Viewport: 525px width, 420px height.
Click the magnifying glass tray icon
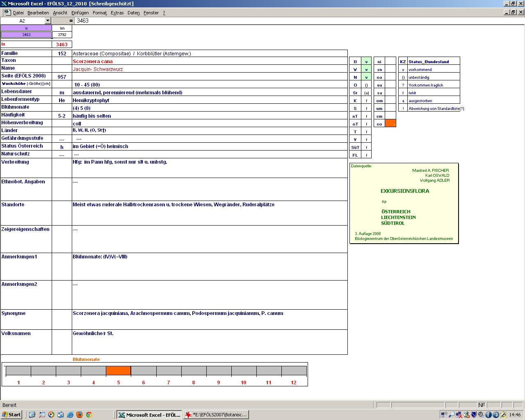pyautogui.click(x=452, y=415)
